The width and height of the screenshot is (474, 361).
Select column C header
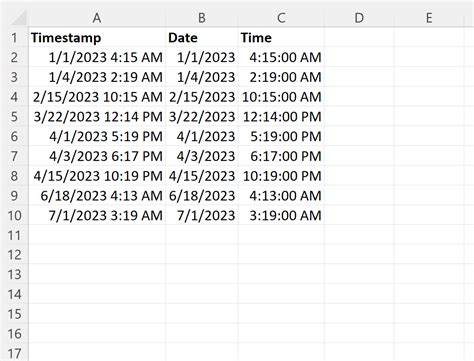[281, 18]
